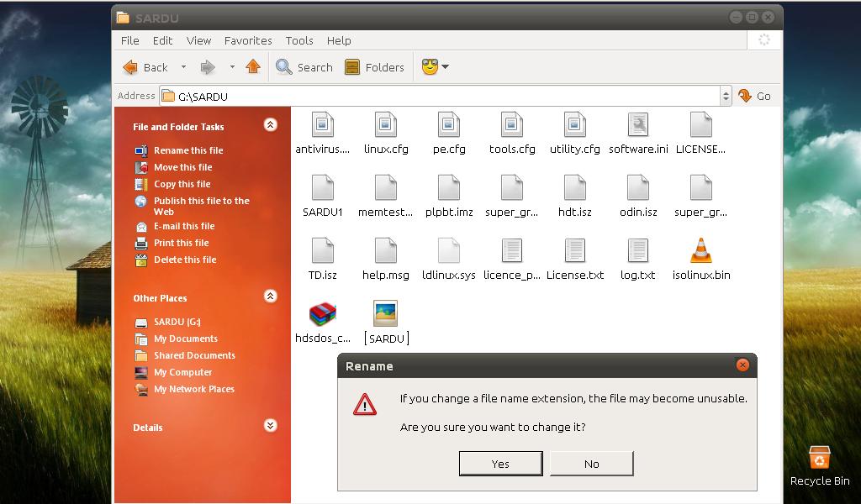Click E-mail this file
The image size is (861, 504).
click(x=175, y=226)
